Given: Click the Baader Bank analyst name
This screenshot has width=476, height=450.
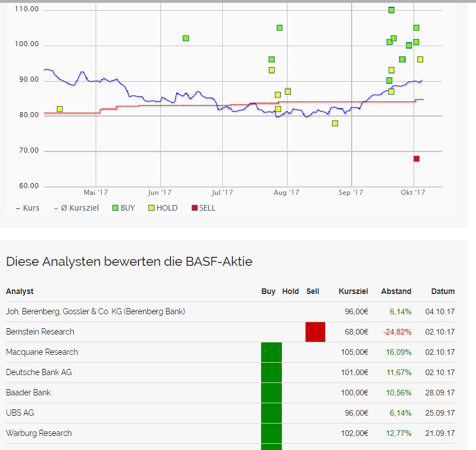Looking at the screenshot, I should tap(28, 393).
